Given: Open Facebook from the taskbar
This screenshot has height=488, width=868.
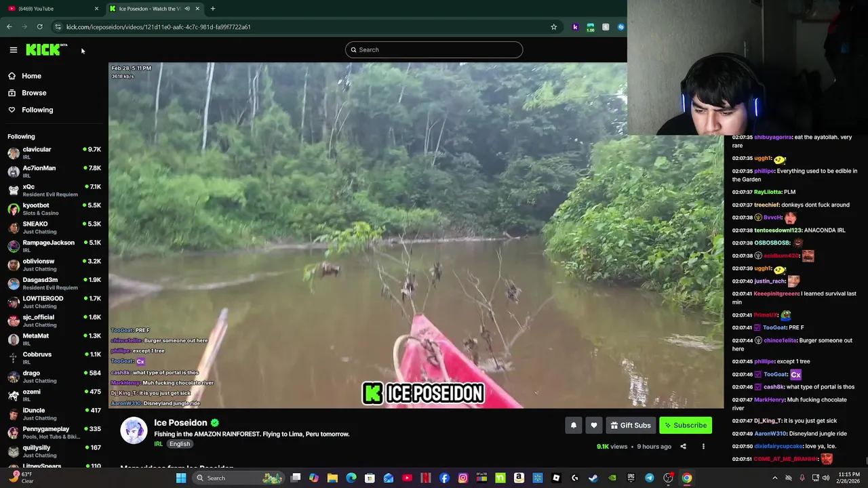Looking at the screenshot, I should [444, 478].
